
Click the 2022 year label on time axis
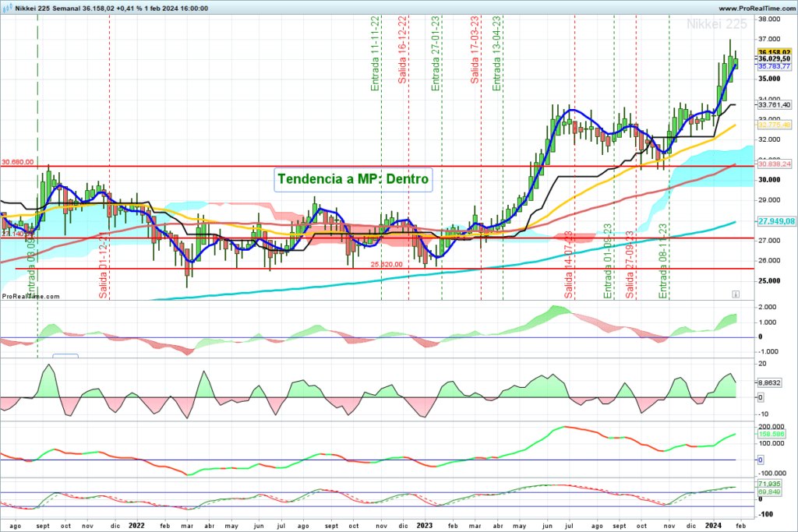136,526
